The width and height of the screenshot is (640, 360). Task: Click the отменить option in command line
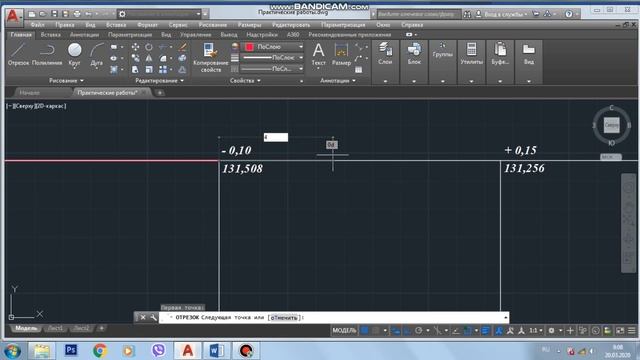click(x=284, y=318)
